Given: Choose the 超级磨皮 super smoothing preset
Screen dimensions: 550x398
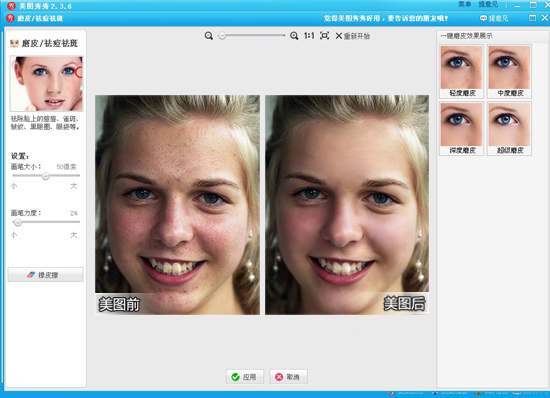Looking at the screenshot, I should (509, 129).
